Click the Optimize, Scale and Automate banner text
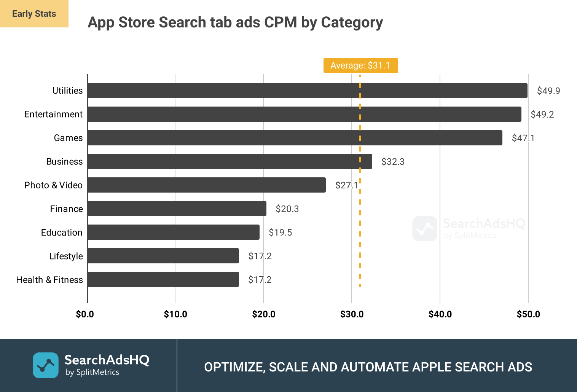This screenshot has width=577, height=392. (x=368, y=367)
